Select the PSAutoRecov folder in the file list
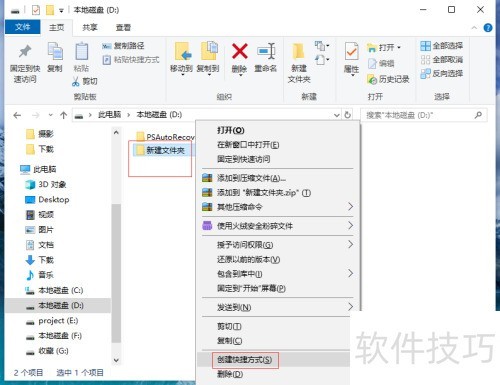The image size is (500, 385). click(165, 137)
